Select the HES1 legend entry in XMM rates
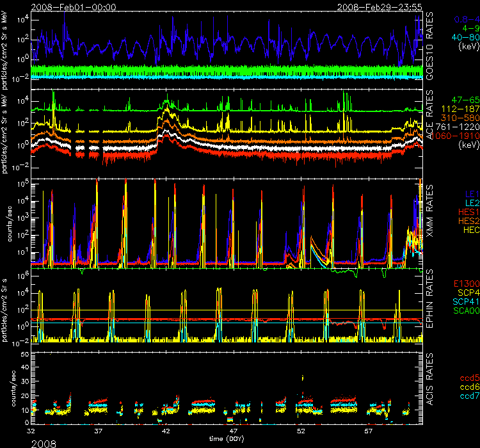Image resolution: width=480 pixels, height=448 pixels. [x=465, y=211]
